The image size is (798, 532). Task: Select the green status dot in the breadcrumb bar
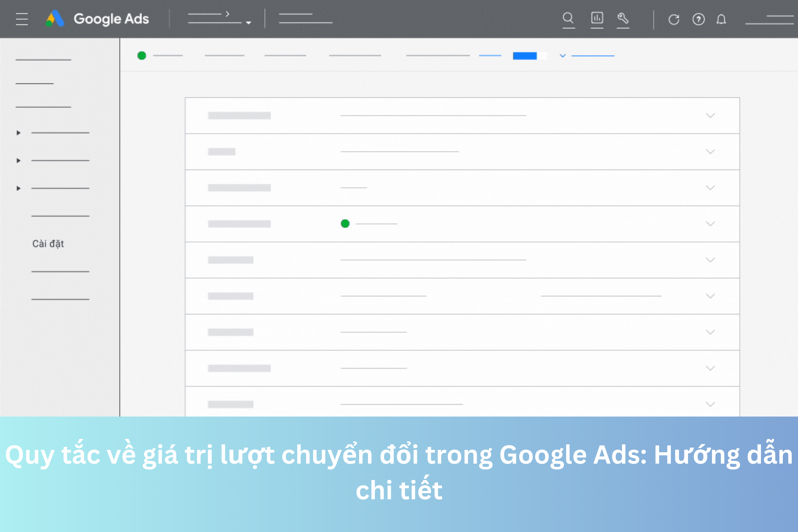pos(142,55)
